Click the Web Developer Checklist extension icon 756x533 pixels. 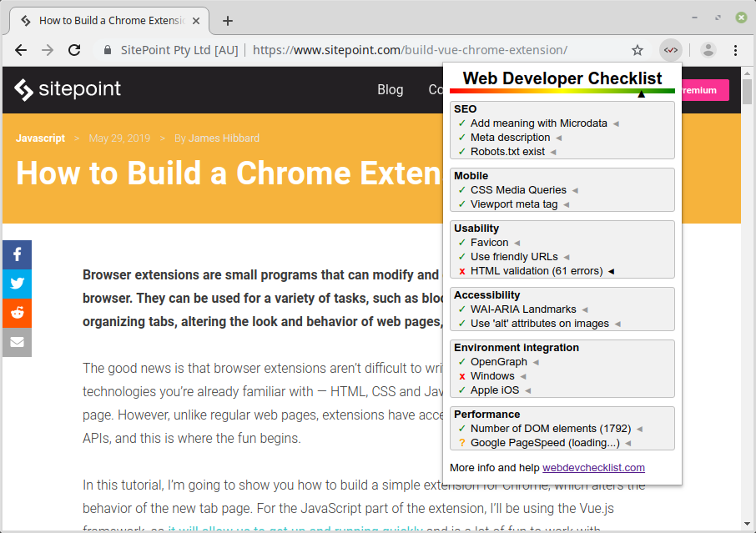[670, 50]
